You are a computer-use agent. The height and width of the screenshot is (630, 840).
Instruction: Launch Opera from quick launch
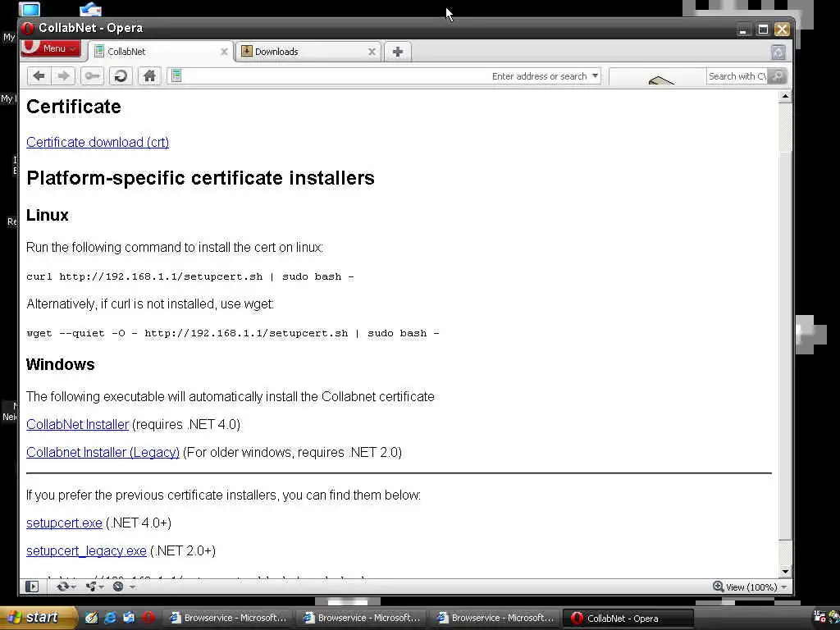click(148, 618)
